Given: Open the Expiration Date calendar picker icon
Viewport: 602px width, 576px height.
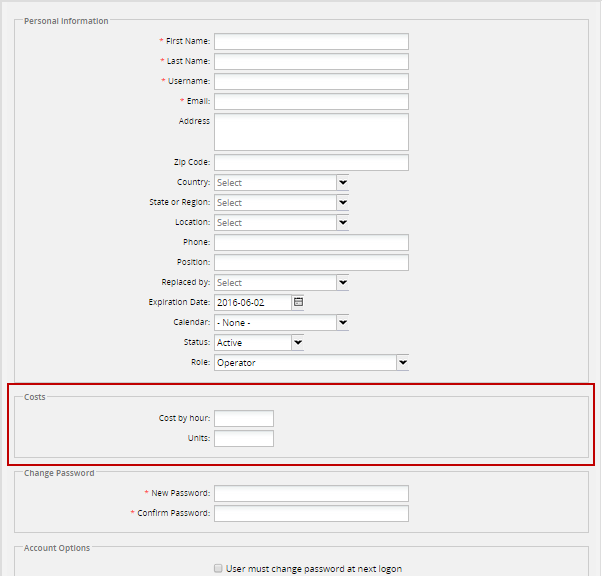Looking at the screenshot, I should coord(298,302).
